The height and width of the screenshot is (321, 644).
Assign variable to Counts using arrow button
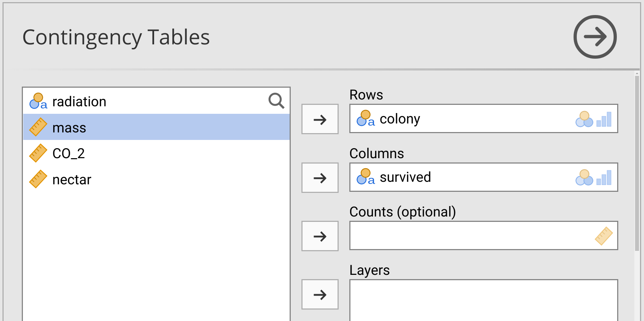point(320,236)
